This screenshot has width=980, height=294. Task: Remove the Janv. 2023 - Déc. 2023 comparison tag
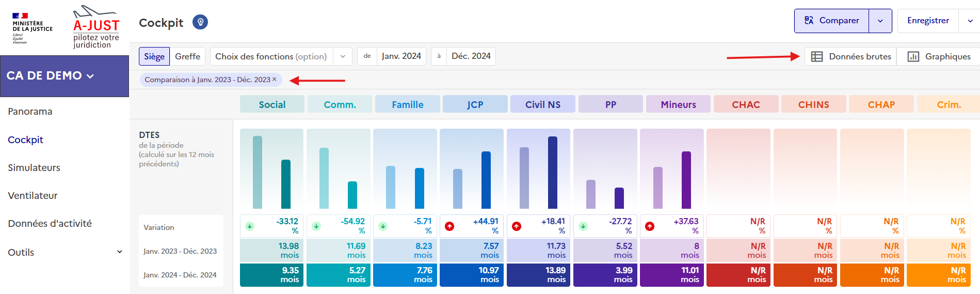pyautogui.click(x=275, y=80)
